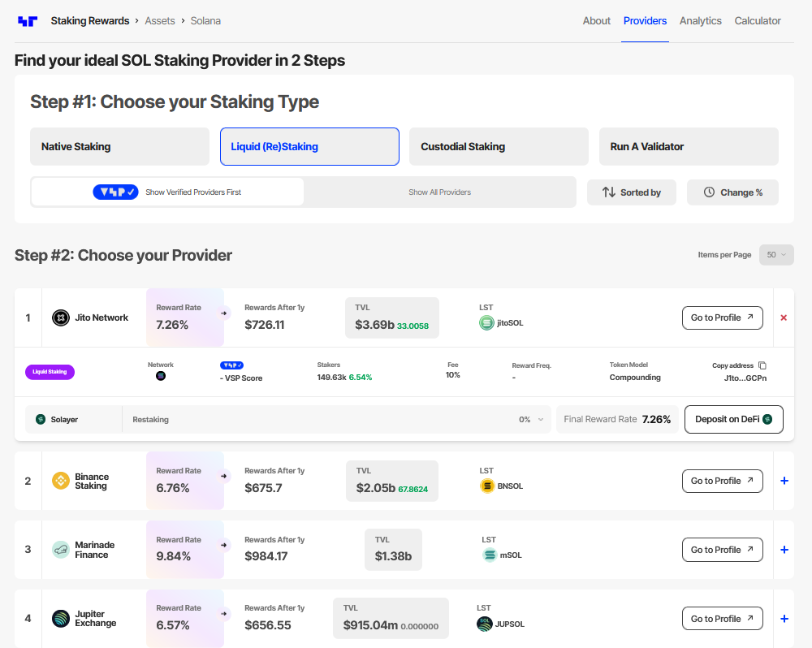Screen dimensions: 812x648
Task: Click the JUPSOL token icon
Action: point(484,624)
